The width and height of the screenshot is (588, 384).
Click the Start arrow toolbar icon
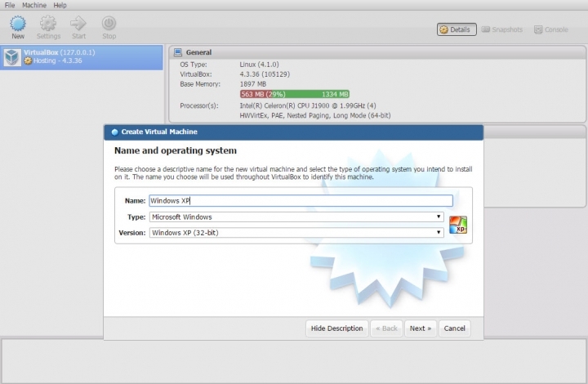pyautogui.click(x=78, y=23)
